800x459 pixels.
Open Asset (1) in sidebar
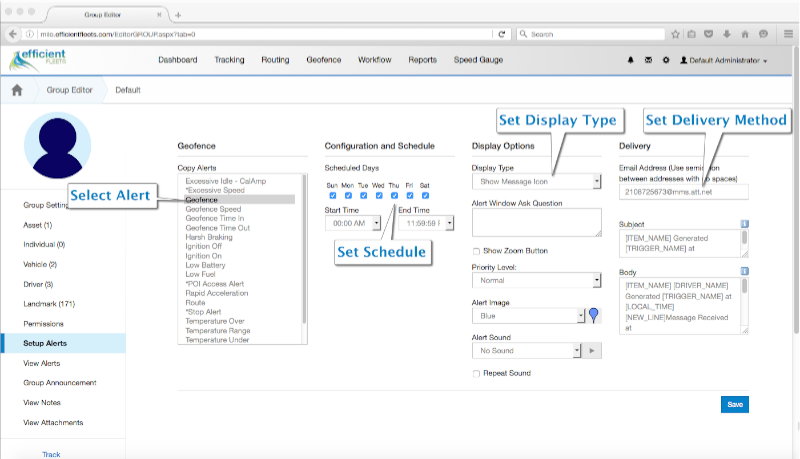pyautogui.click(x=37, y=225)
